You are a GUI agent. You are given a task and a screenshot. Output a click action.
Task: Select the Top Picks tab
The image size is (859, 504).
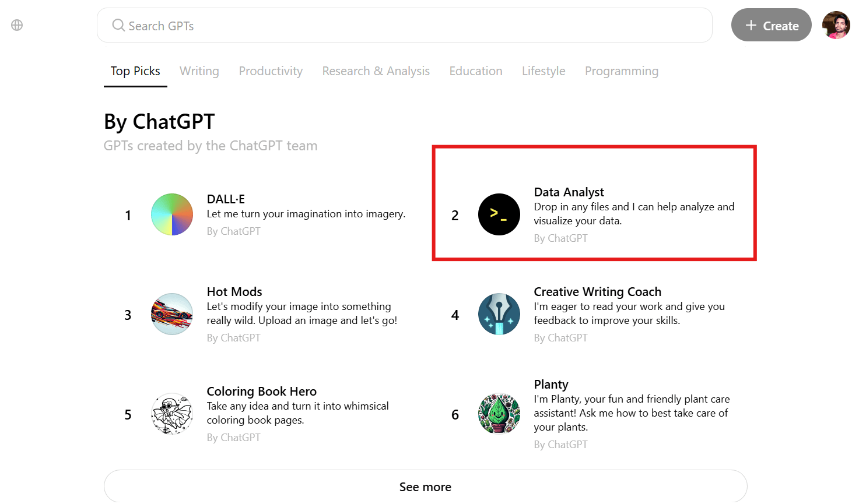tap(135, 71)
